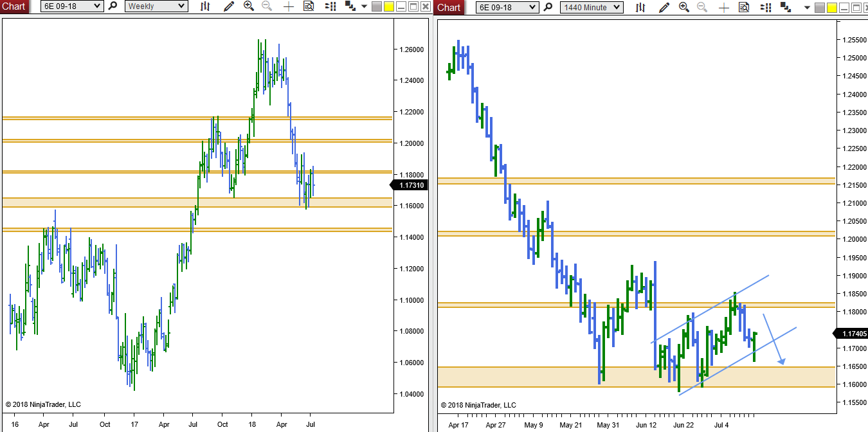Click the Jun 12 date label on daily axis
Image resolution: width=868 pixels, height=432 pixels.
(646, 425)
